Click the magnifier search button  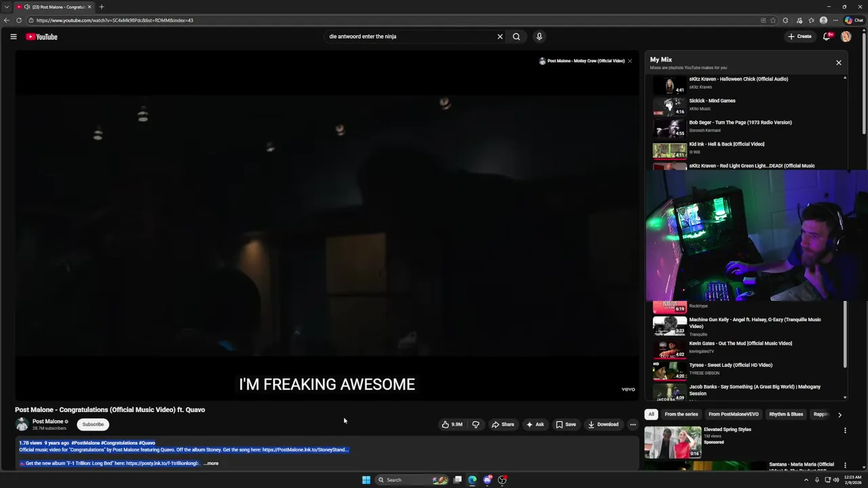click(x=516, y=37)
